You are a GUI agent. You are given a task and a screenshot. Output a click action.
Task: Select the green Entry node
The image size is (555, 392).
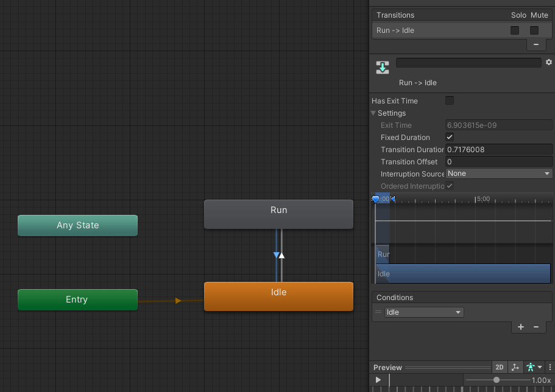[x=77, y=299]
